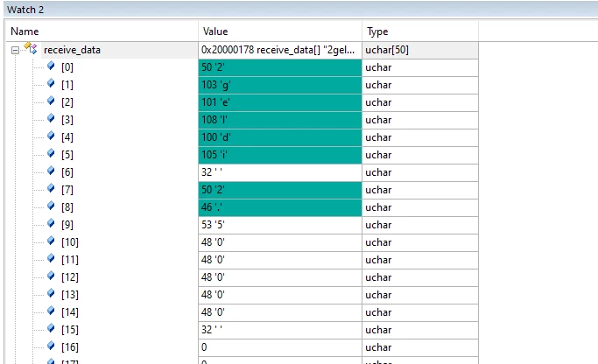Click the blue icon beside element [13]

(x=51, y=293)
